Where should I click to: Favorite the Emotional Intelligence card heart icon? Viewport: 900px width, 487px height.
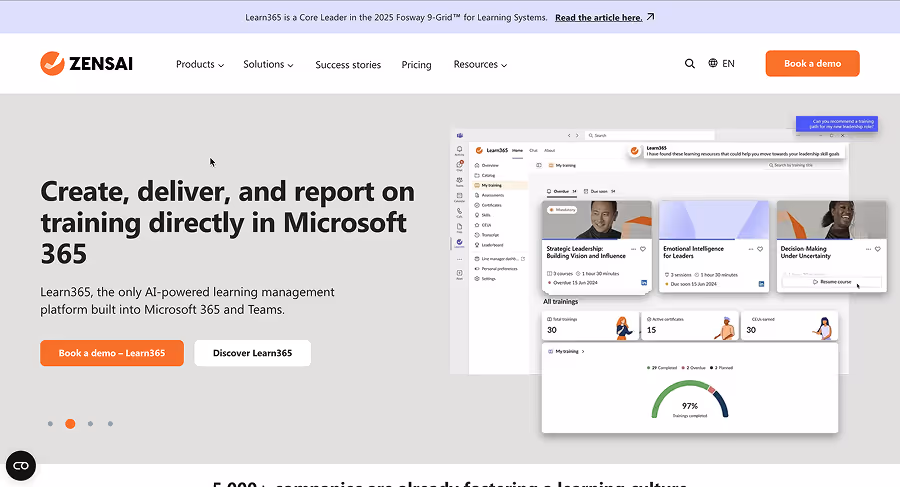click(x=760, y=249)
